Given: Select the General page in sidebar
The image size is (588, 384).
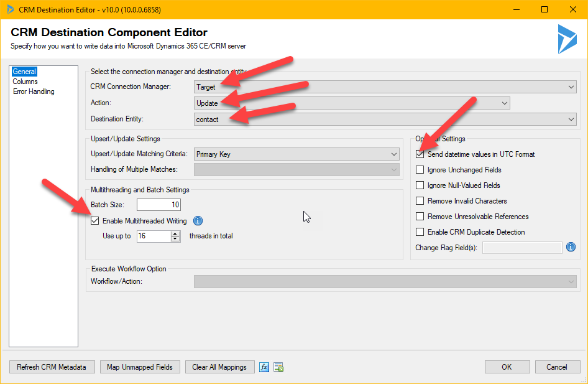Looking at the screenshot, I should 24,72.
